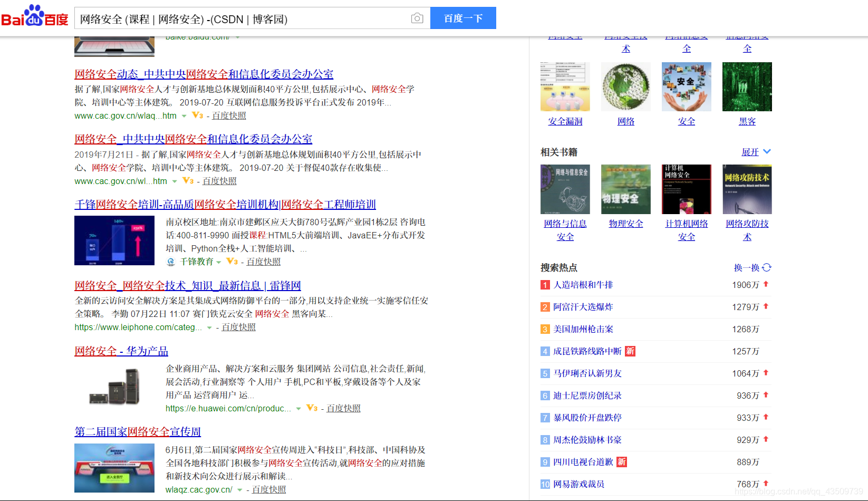Viewport: 868px width, 501px height.
Task: Click rank 3 badge in 搜索热点
Action: coord(545,329)
